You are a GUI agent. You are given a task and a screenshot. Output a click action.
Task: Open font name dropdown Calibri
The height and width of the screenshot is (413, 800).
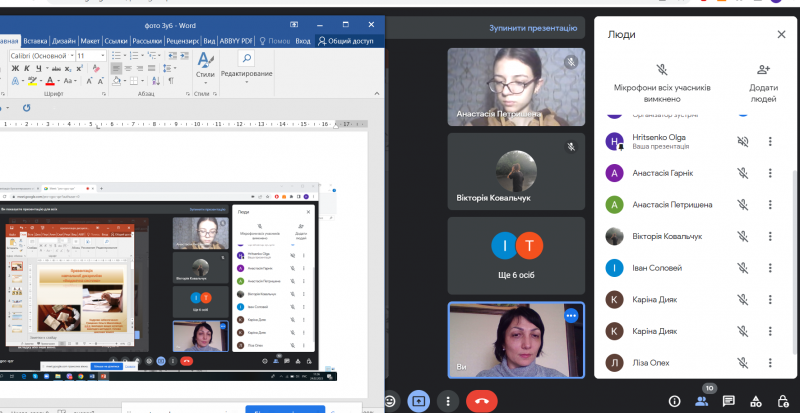point(72,56)
